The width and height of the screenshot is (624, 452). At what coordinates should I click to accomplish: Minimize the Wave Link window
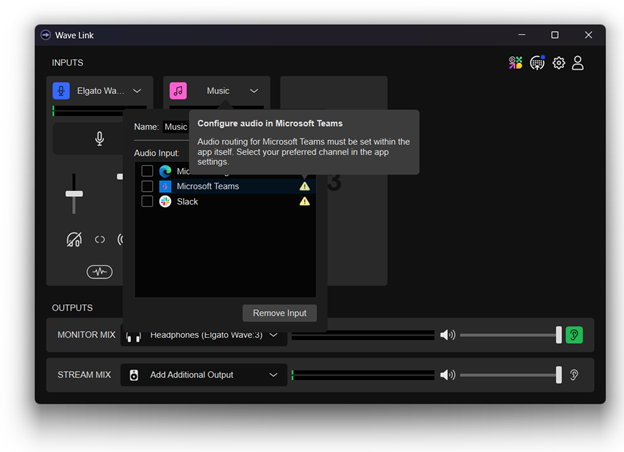pos(522,35)
